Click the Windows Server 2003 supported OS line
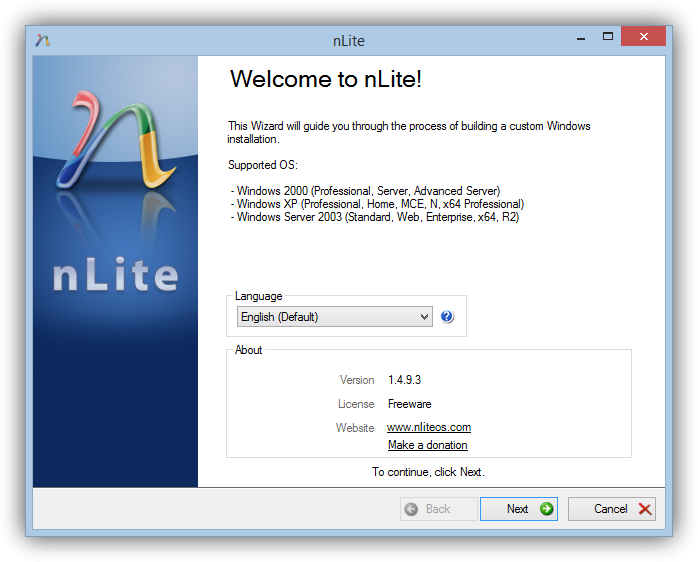The width and height of the screenshot is (698, 562). [375, 217]
